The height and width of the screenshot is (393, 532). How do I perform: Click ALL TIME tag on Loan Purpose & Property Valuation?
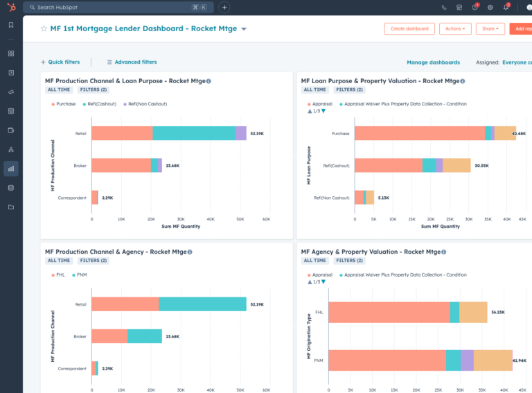click(315, 89)
